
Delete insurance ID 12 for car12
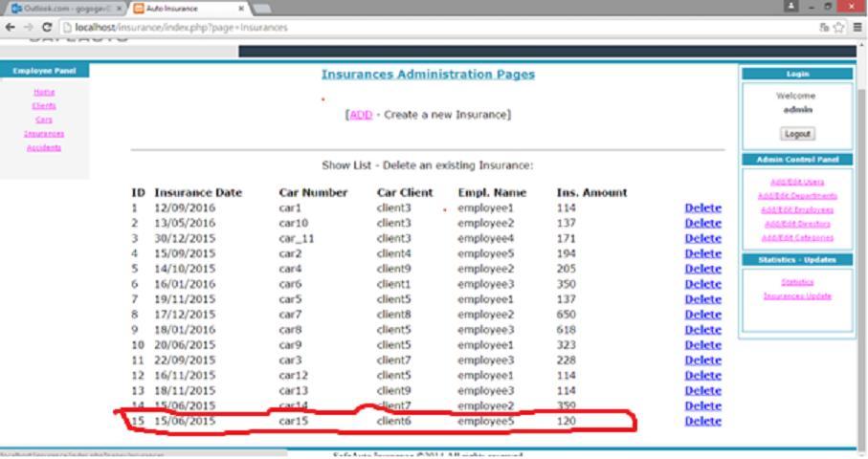[x=703, y=375]
